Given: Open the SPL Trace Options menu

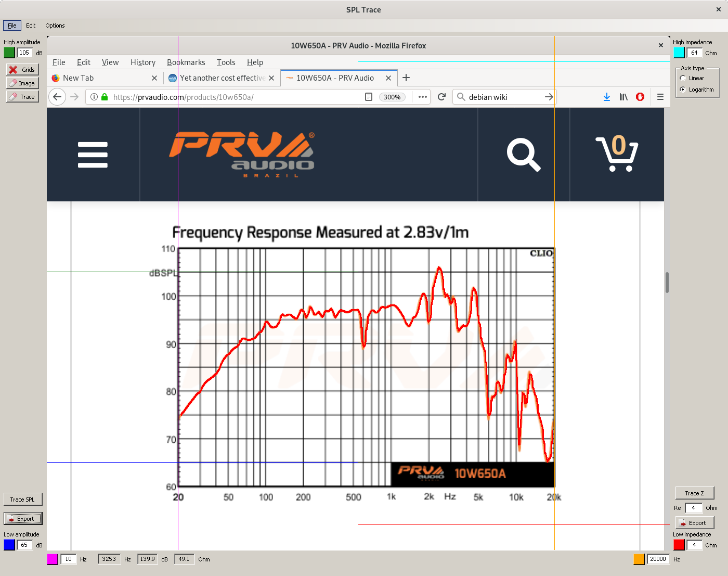Looking at the screenshot, I should 55,25.
